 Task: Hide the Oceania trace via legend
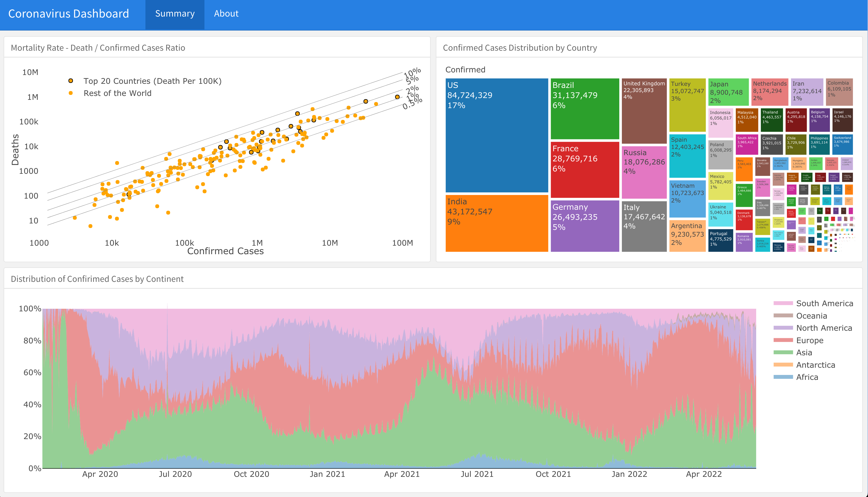pyautogui.click(x=811, y=316)
